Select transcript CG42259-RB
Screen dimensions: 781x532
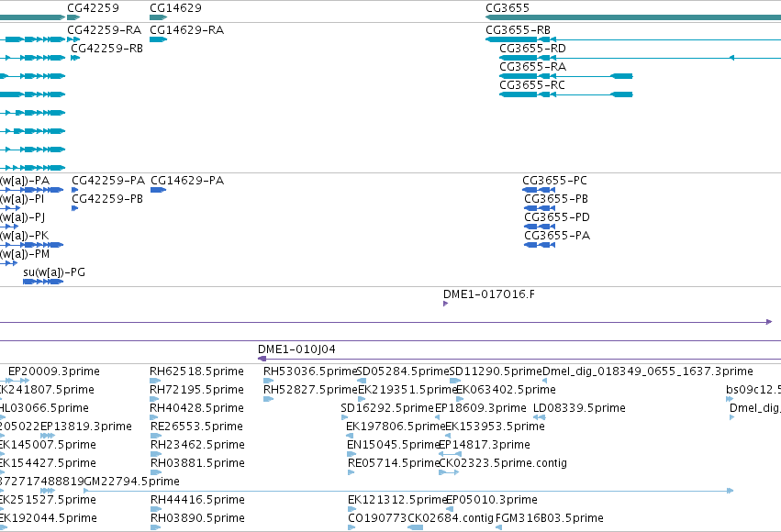coord(107,49)
